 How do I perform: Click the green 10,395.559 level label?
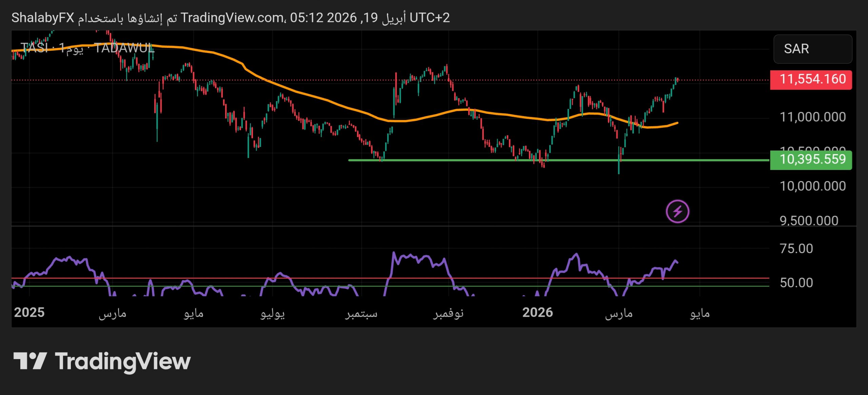tap(811, 159)
